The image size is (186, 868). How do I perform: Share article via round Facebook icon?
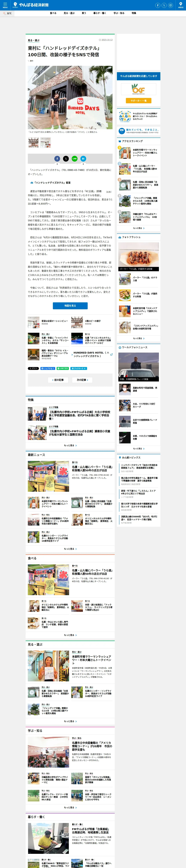coord(57,158)
